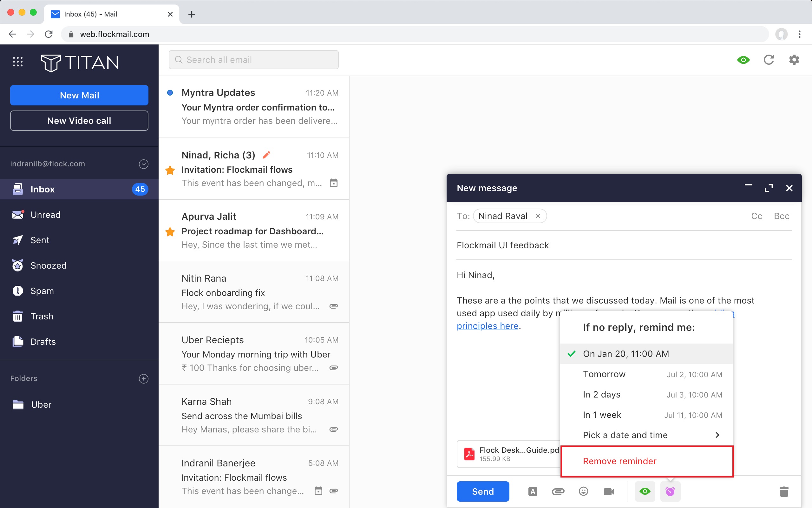Add Cc recipients field
The width and height of the screenshot is (812, 508).
(756, 216)
